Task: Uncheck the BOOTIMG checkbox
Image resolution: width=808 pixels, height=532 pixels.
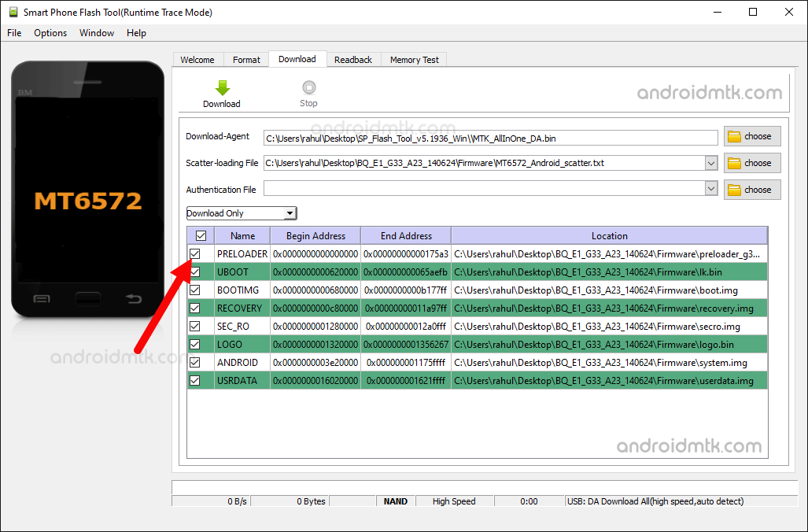Action: (195, 290)
